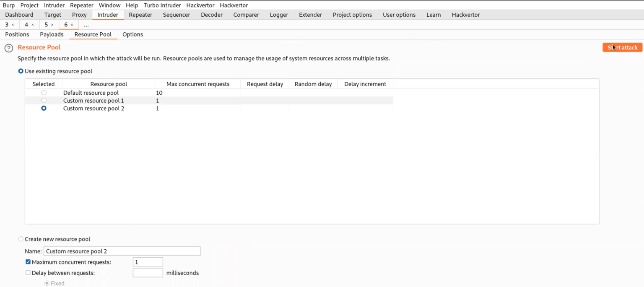
Task: Close Intruder attack tab 3
Action: click(13, 24)
